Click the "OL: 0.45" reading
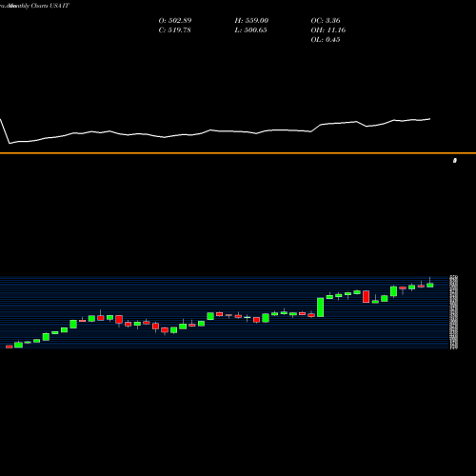 (x=326, y=40)
